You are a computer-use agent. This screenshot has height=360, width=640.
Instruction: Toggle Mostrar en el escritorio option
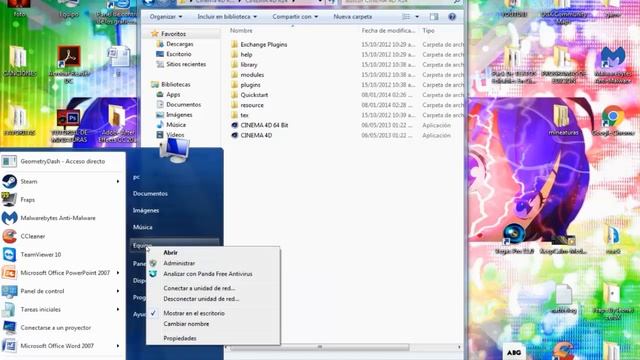coord(213,313)
